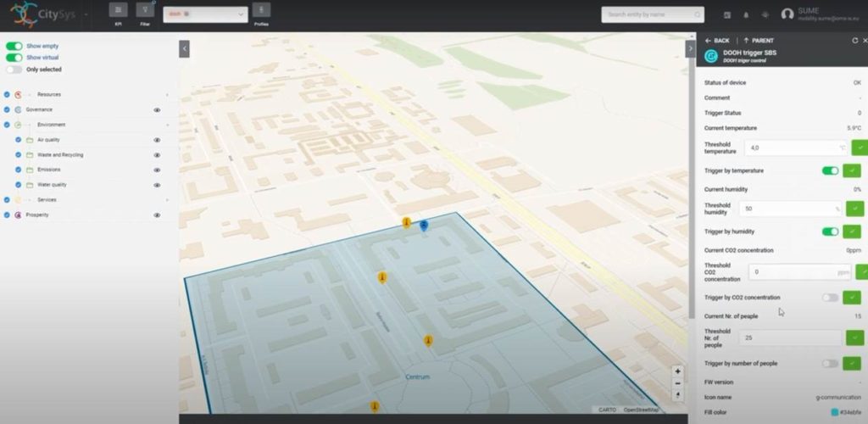Expand the Resources category arrow
This screenshot has width=868, height=424.
tap(167, 95)
